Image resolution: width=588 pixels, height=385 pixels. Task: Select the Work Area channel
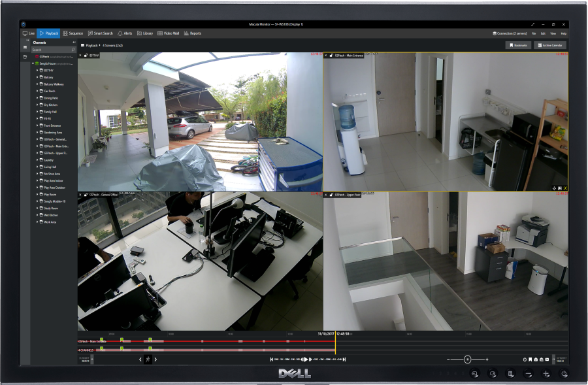click(50, 222)
